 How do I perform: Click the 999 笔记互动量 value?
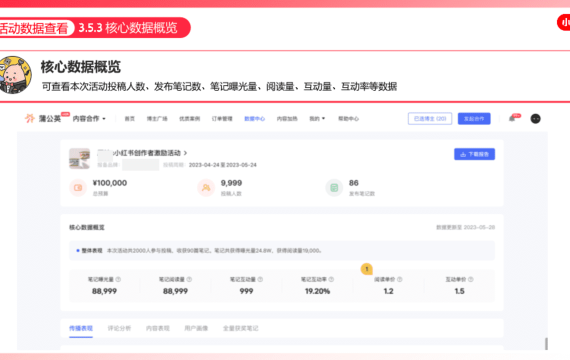point(246,291)
